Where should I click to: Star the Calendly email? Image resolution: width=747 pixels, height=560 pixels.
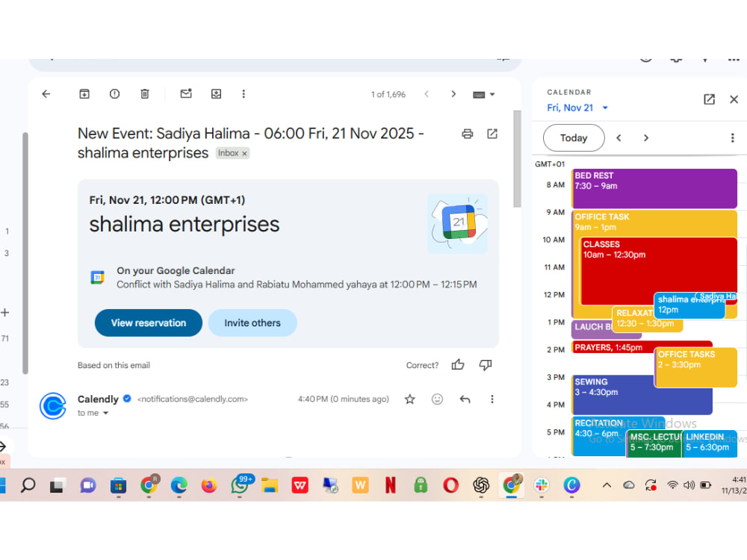point(409,399)
